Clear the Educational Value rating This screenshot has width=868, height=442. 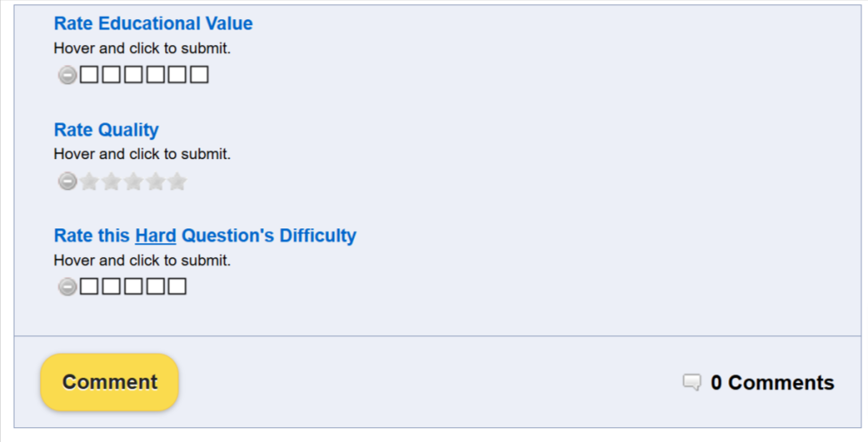pyautogui.click(x=67, y=76)
